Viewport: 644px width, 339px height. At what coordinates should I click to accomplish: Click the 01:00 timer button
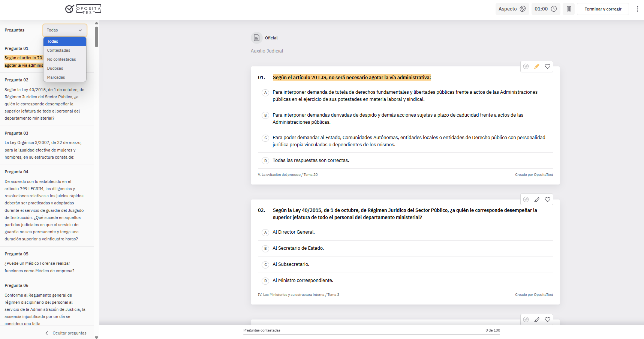click(546, 9)
